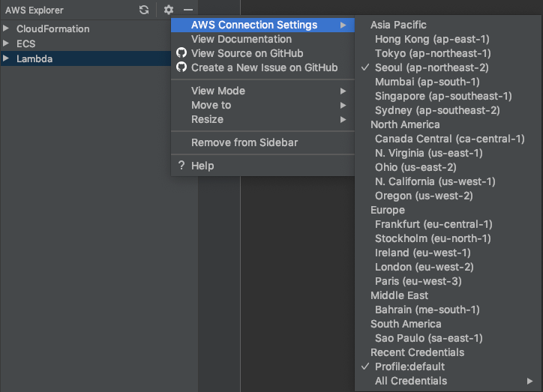The image size is (543, 392).
Task: Toggle checked Seoul (ap-northeast-2) region
Action: tap(448, 67)
